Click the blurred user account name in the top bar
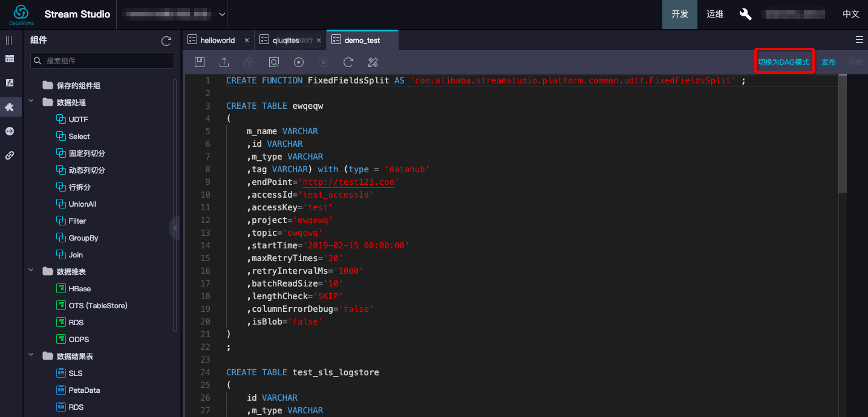 (x=794, y=14)
